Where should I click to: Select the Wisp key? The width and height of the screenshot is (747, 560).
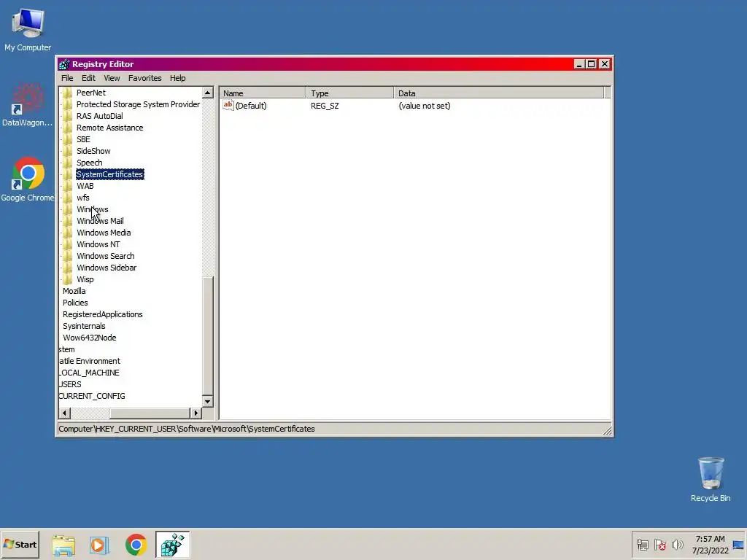point(85,279)
